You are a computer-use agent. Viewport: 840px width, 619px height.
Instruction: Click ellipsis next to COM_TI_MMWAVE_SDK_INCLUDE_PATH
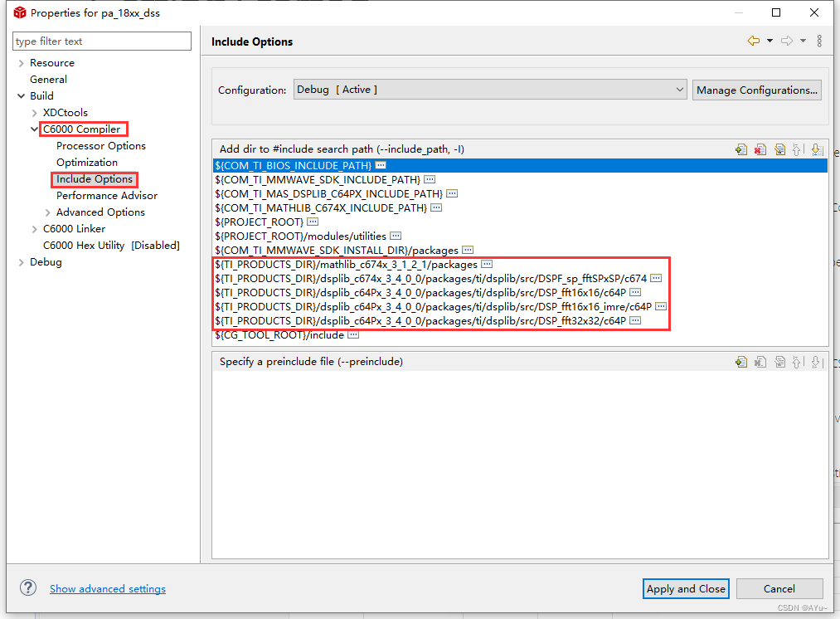(x=430, y=179)
